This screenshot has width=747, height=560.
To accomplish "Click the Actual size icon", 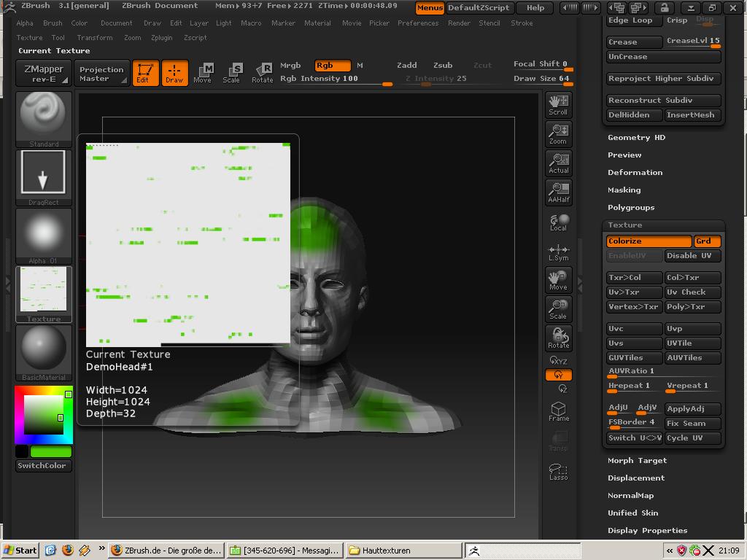I will pos(558,163).
